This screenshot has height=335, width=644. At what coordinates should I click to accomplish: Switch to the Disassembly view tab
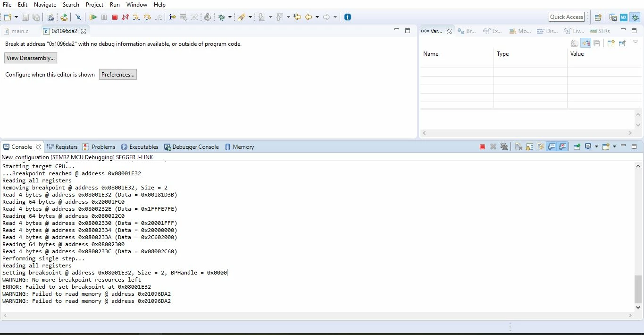pos(547,31)
